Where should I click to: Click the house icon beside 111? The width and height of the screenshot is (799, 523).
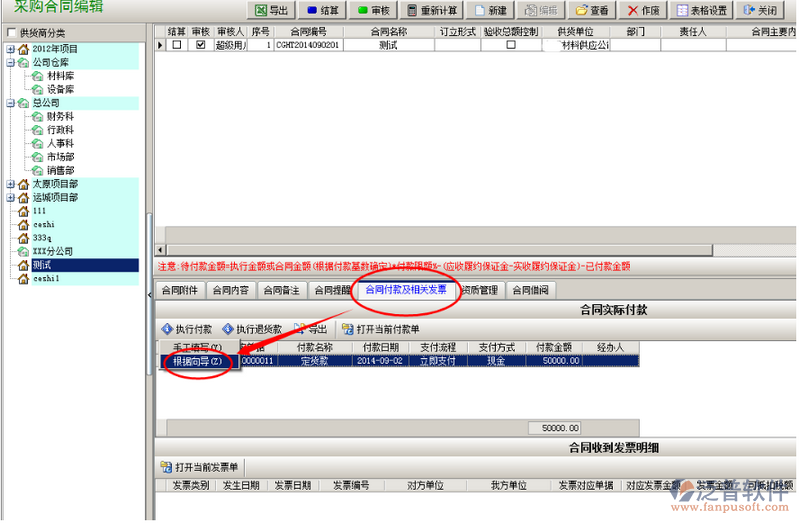tap(23, 211)
